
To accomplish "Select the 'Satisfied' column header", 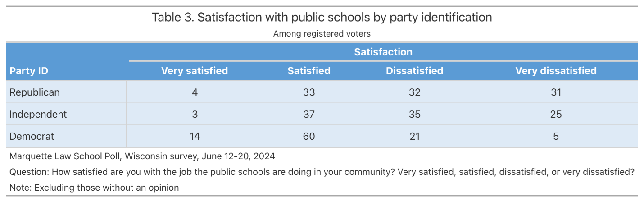I will (x=309, y=71).
